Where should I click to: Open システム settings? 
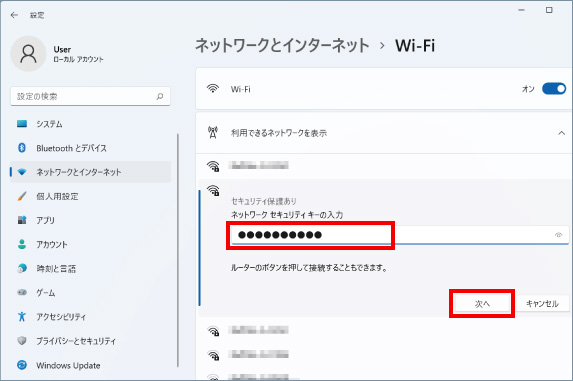click(90, 124)
